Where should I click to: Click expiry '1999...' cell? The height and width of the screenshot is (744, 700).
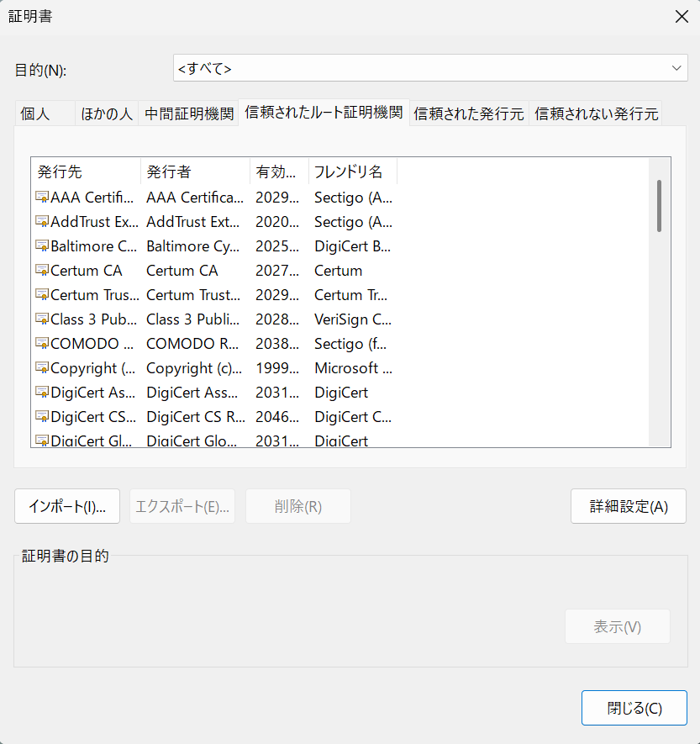[277, 368]
